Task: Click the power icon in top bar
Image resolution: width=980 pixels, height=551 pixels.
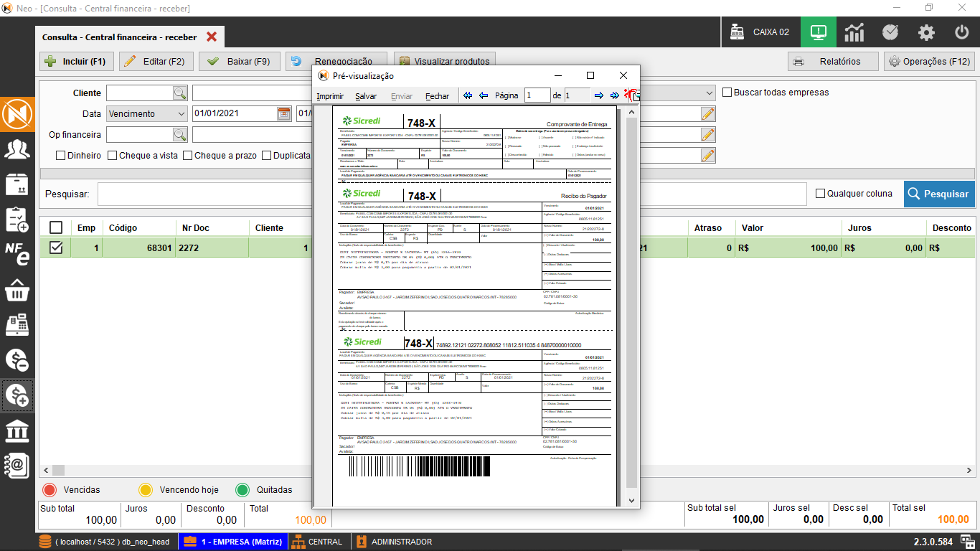Action: click(962, 32)
